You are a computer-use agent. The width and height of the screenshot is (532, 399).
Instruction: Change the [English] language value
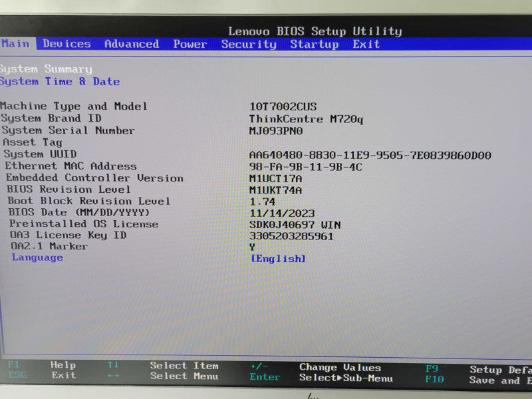coord(278,259)
